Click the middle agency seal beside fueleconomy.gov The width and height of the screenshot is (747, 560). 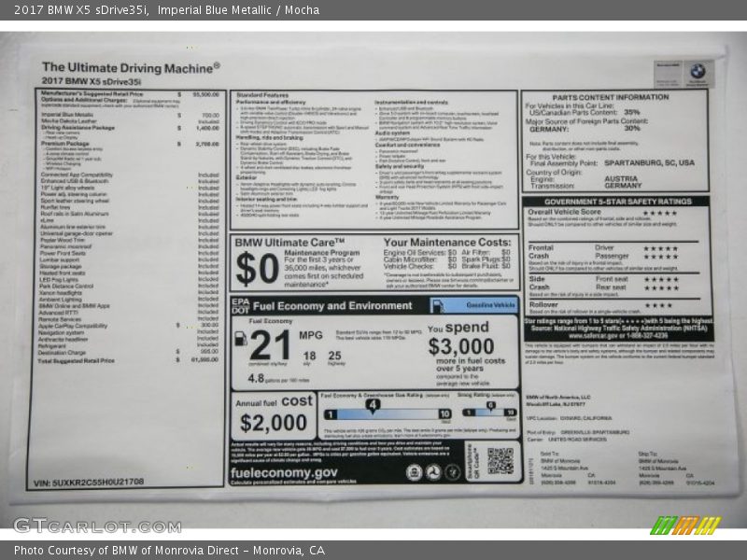pos(433,472)
